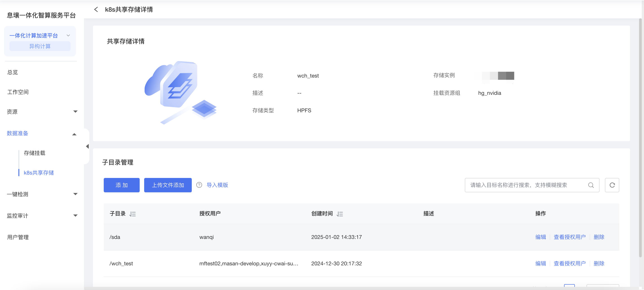
Task: Sort by 子目录 column sort icon
Action: point(132,214)
